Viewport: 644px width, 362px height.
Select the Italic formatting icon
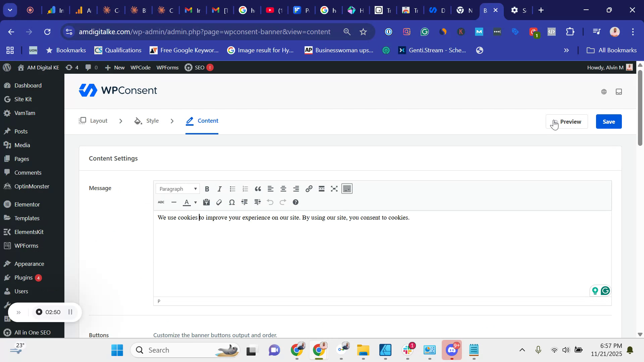pyautogui.click(x=220, y=189)
